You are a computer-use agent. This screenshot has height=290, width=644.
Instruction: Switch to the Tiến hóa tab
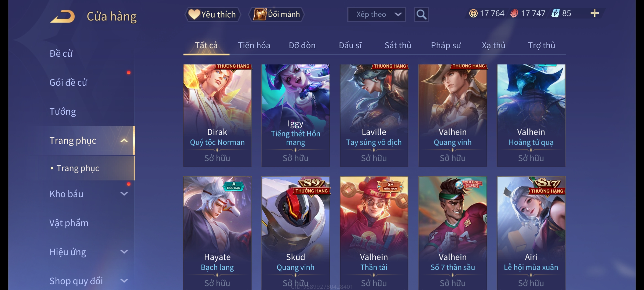[254, 45]
